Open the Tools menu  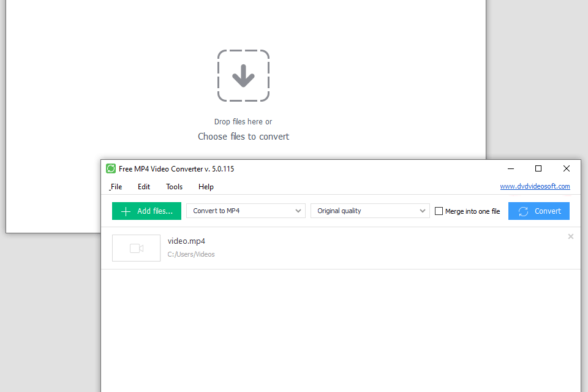pyautogui.click(x=174, y=187)
